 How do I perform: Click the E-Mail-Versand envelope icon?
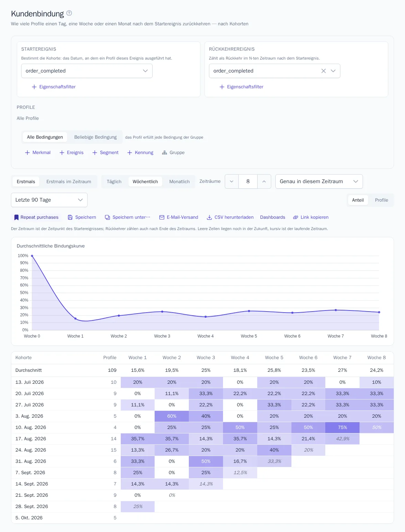click(162, 217)
